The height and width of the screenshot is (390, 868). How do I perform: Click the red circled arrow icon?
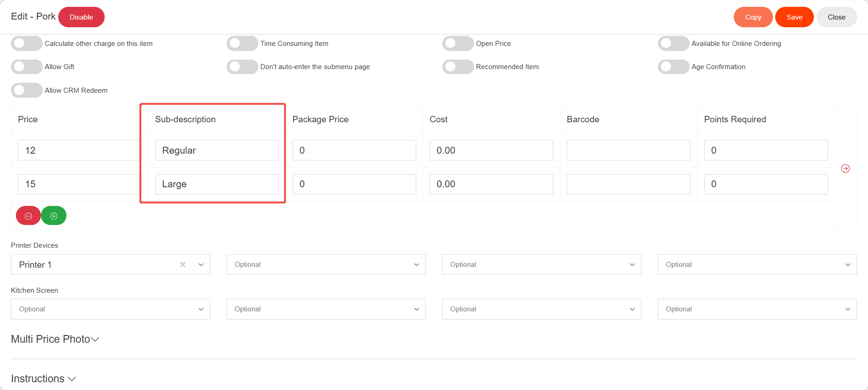845,169
